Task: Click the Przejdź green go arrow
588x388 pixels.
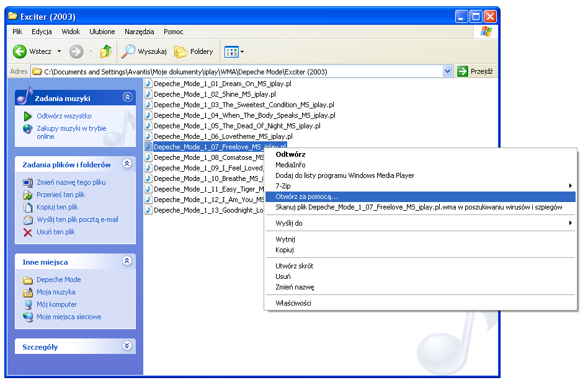Action: [x=463, y=71]
